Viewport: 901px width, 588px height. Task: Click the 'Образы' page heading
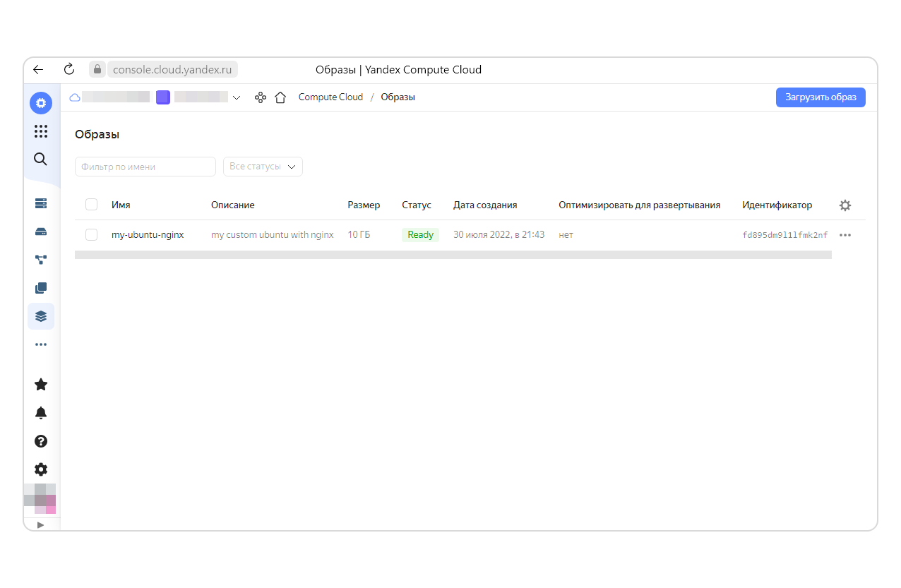pyautogui.click(x=97, y=134)
